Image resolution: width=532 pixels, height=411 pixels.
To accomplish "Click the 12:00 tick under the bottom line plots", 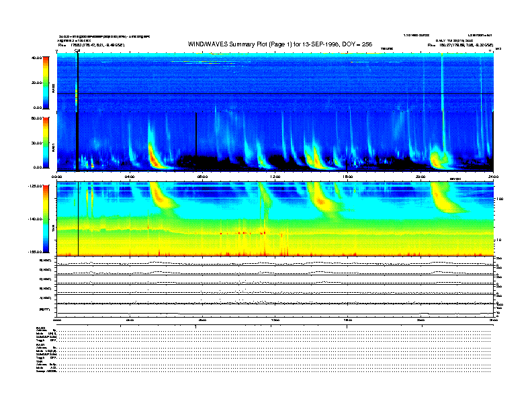I will (275, 320).
